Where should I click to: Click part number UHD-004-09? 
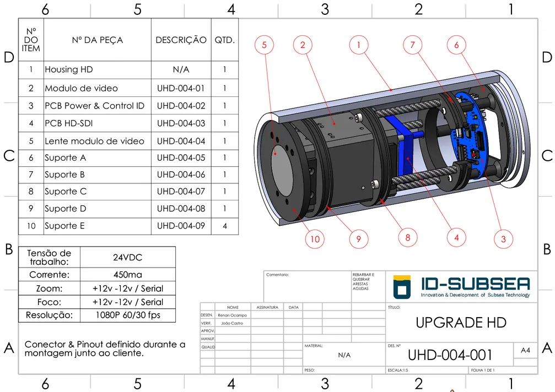click(x=181, y=226)
